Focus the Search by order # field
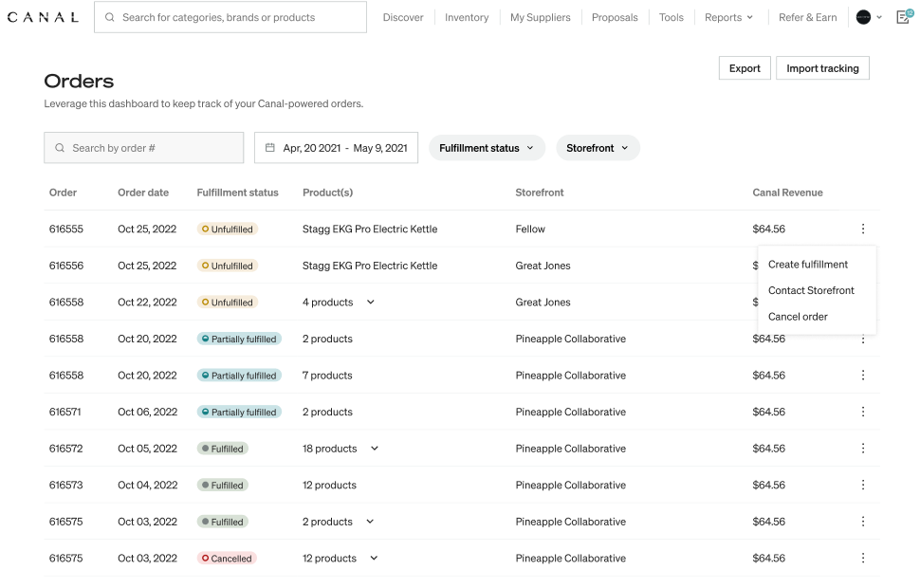Viewport: 920px width, 588px height. (x=144, y=148)
